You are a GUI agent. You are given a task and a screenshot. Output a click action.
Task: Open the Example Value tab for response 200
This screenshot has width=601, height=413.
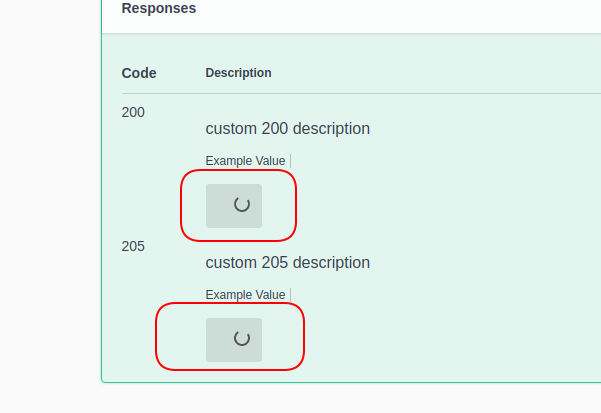coord(245,161)
